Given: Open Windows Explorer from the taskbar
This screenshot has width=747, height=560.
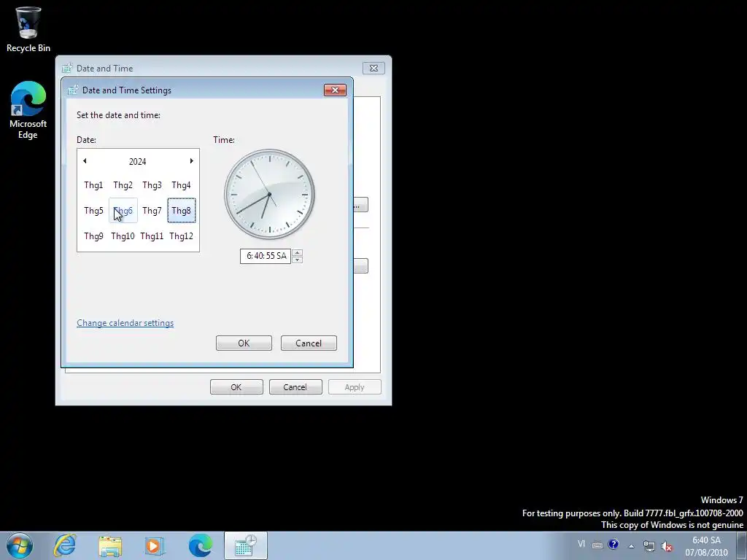Looking at the screenshot, I should (x=110, y=545).
